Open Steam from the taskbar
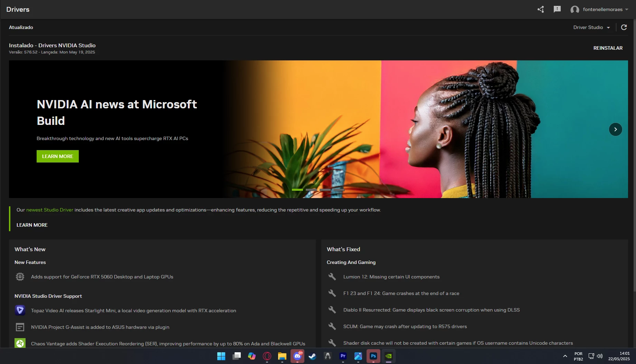636x364 pixels. click(x=313, y=356)
